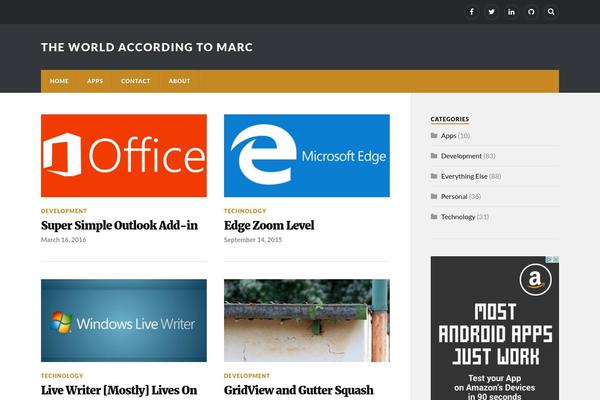Screen dimensions: 600x400
Task: Open the Facebook social icon
Action: click(x=472, y=12)
